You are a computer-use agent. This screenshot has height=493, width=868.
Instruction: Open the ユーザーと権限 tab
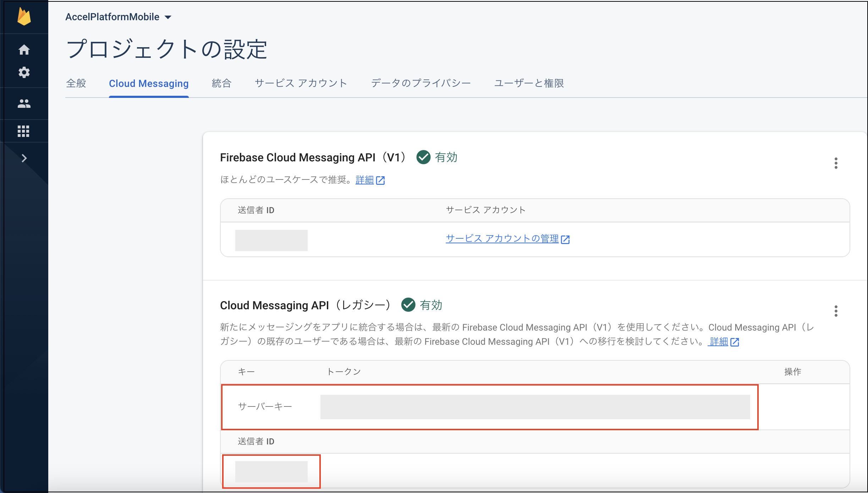529,83
